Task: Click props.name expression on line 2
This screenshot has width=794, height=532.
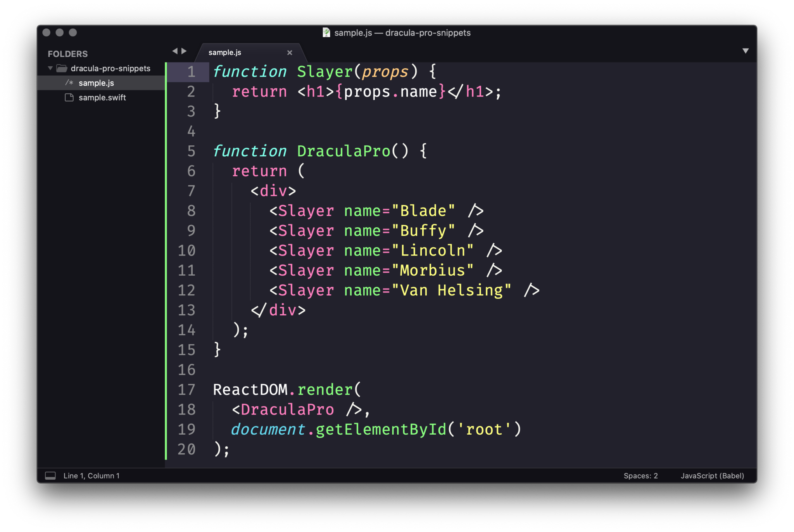Action: click(x=390, y=92)
